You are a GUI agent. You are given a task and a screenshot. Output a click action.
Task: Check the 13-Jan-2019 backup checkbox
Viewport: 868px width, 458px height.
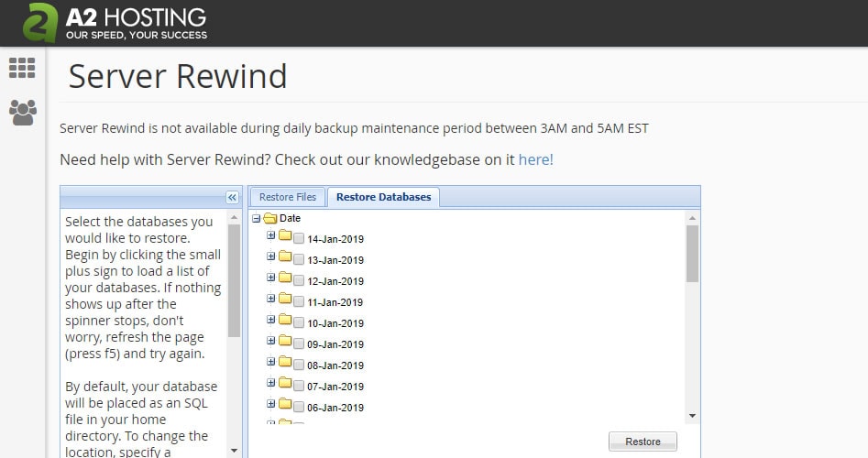(x=299, y=260)
